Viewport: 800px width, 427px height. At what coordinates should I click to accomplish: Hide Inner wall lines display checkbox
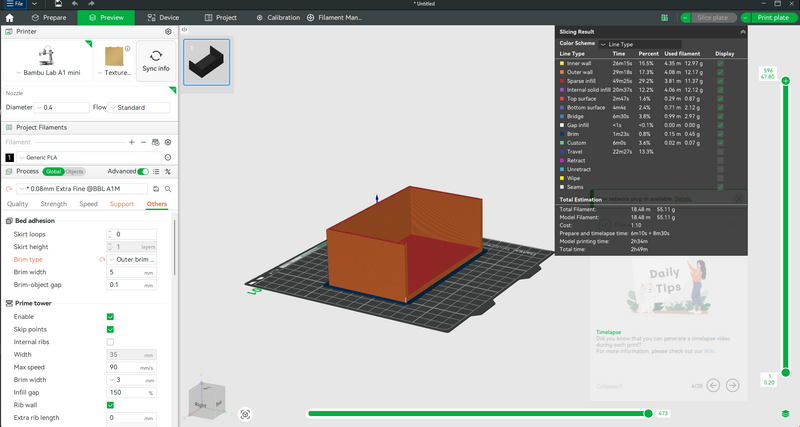720,63
